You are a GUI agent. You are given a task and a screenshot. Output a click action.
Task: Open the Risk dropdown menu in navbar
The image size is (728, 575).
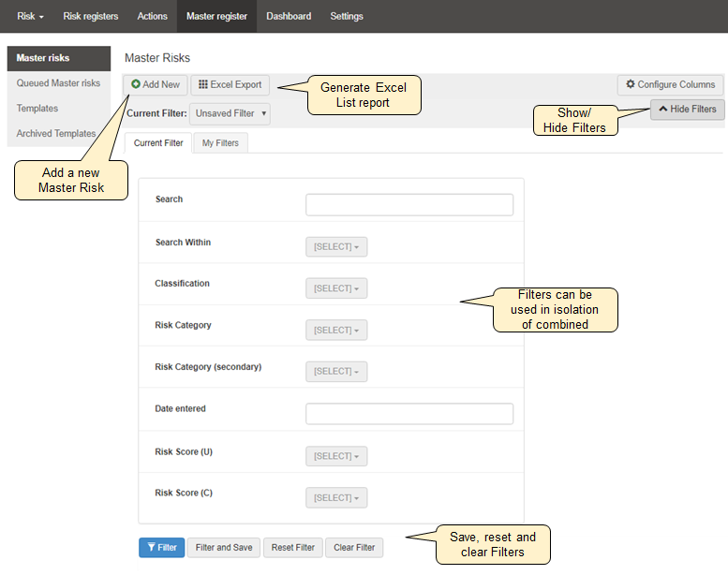30,16
